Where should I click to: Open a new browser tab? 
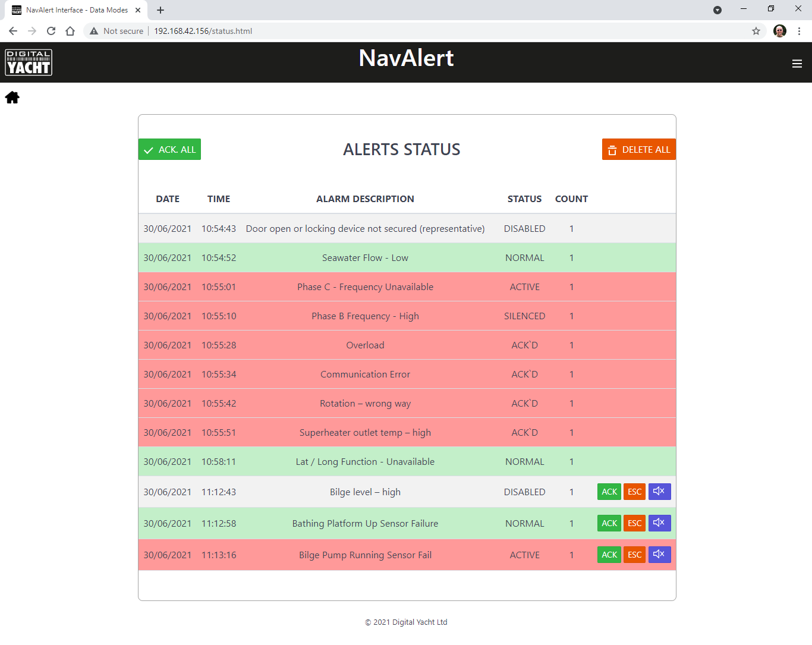click(160, 10)
